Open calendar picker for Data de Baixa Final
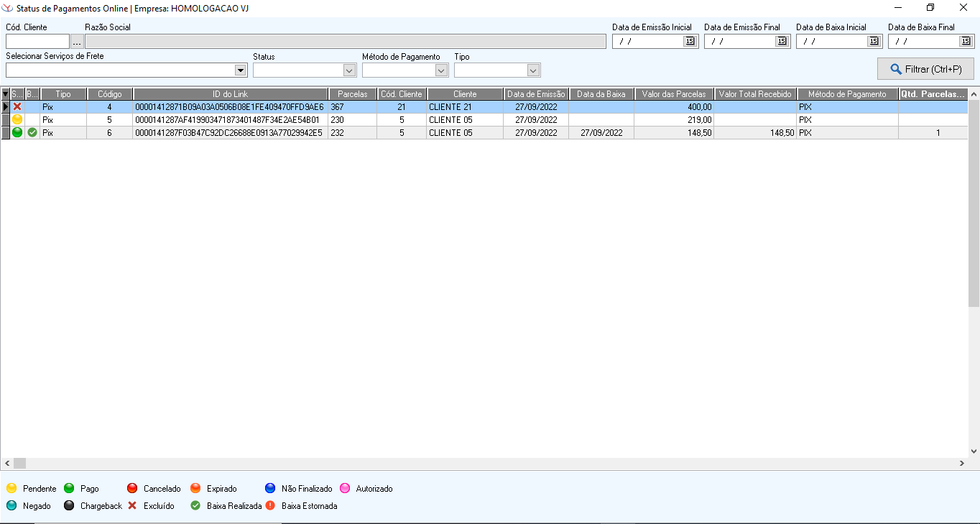The image size is (980, 524). tap(966, 42)
